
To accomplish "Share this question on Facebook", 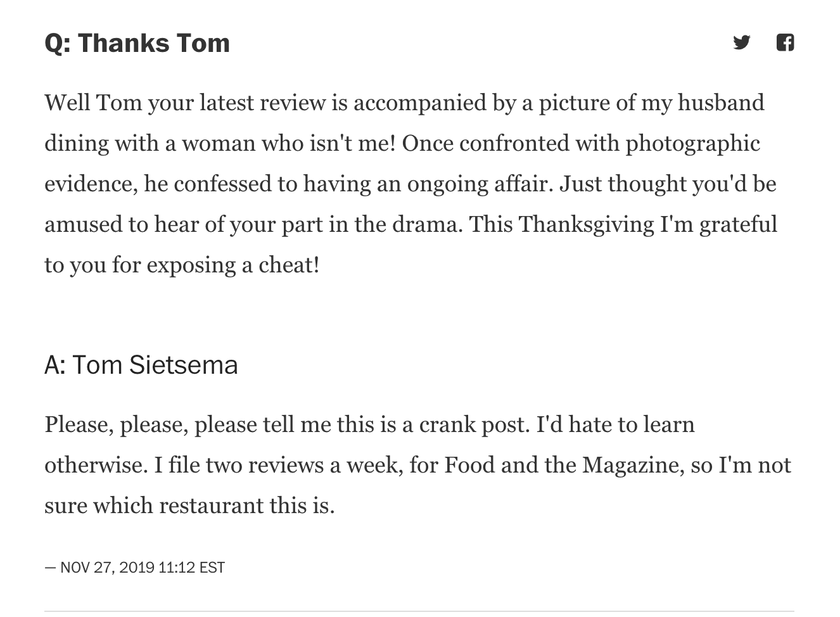I will (x=786, y=42).
